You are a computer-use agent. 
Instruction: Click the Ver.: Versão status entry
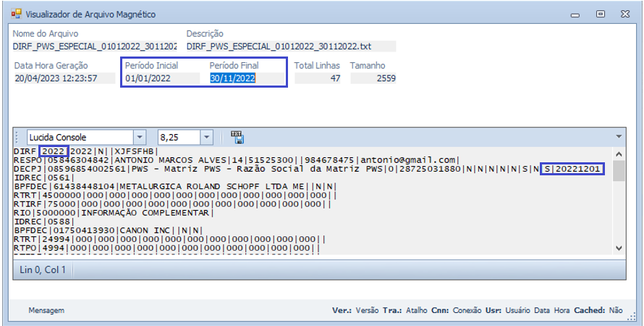[355, 310]
